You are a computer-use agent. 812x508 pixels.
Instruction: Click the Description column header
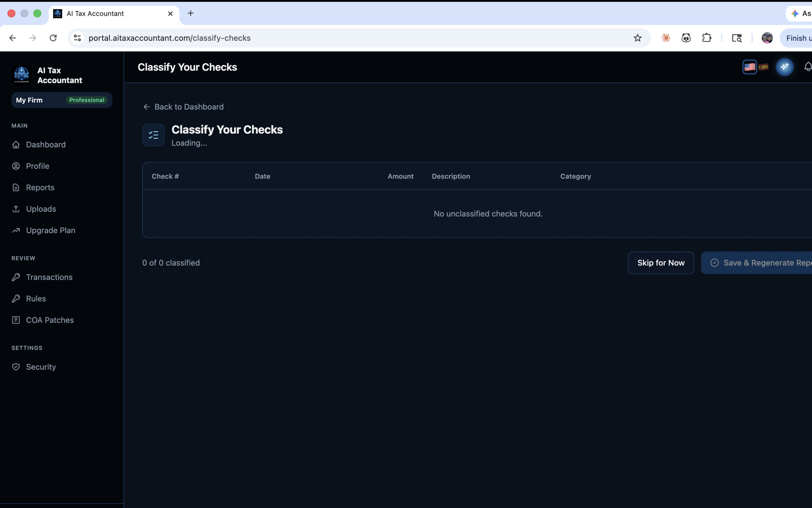[451, 176]
